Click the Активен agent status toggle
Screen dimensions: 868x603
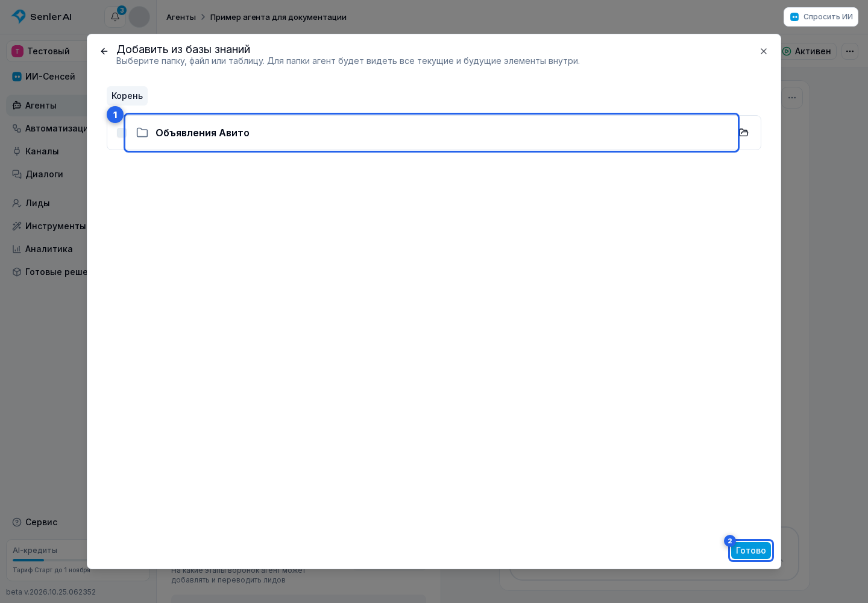807,51
